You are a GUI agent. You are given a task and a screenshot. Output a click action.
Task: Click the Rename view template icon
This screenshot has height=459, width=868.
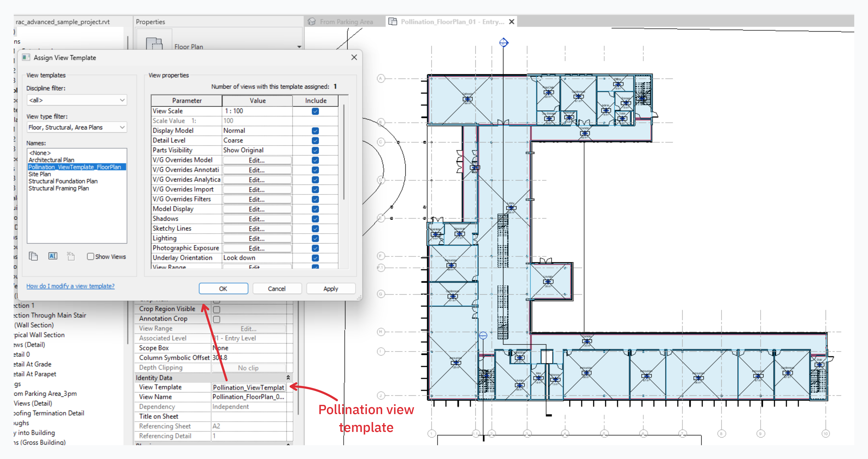53,256
